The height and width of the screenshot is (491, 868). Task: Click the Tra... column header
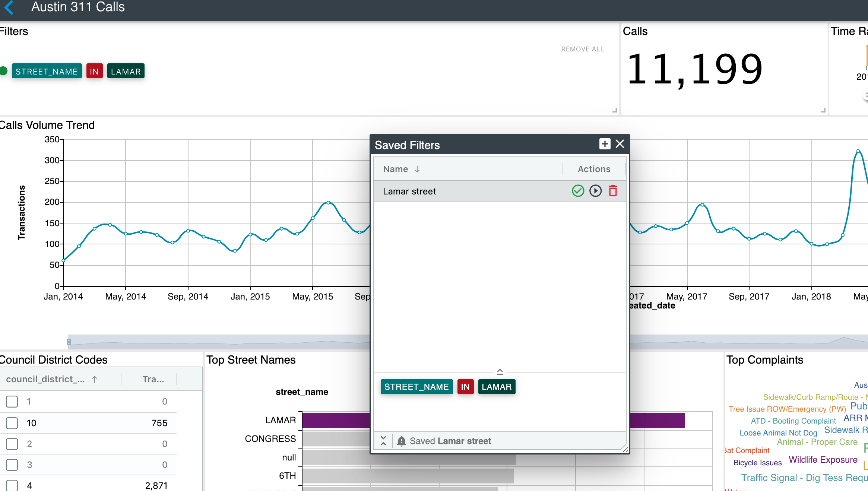(x=153, y=379)
